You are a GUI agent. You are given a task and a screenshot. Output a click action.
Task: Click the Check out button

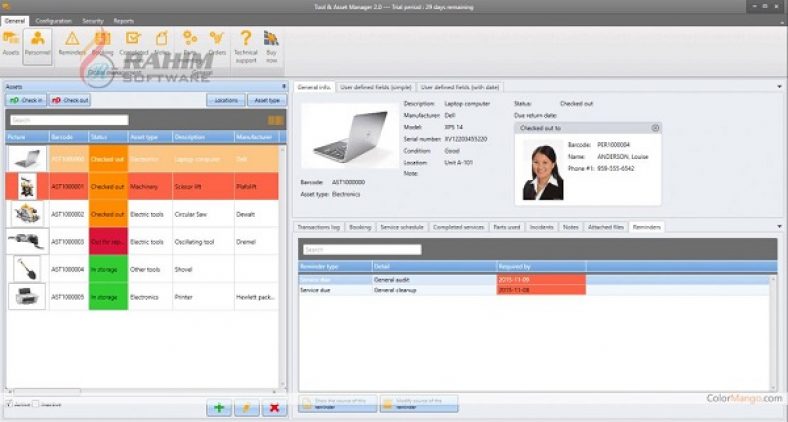pyautogui.click(x=70, y=100)
